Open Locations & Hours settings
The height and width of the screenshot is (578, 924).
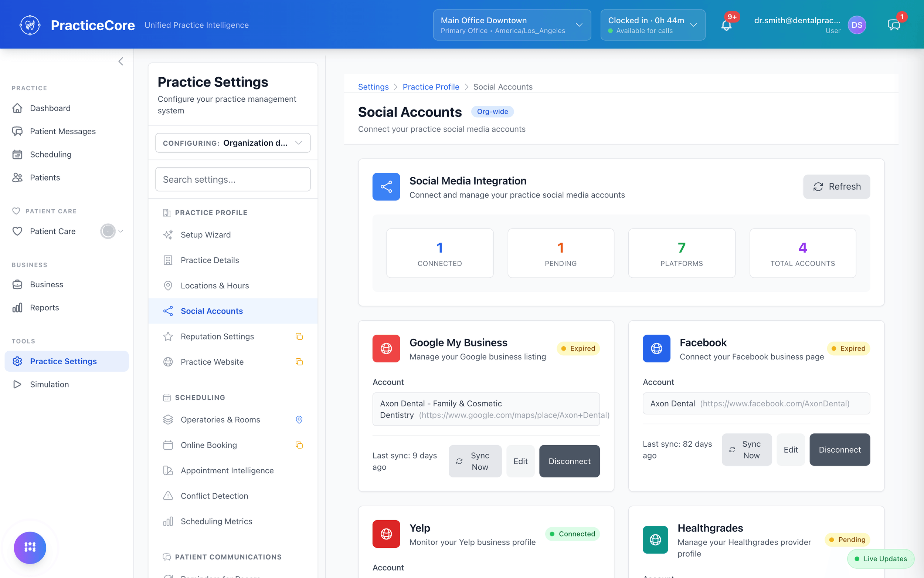pyautogui.click(x=232, y=285)
